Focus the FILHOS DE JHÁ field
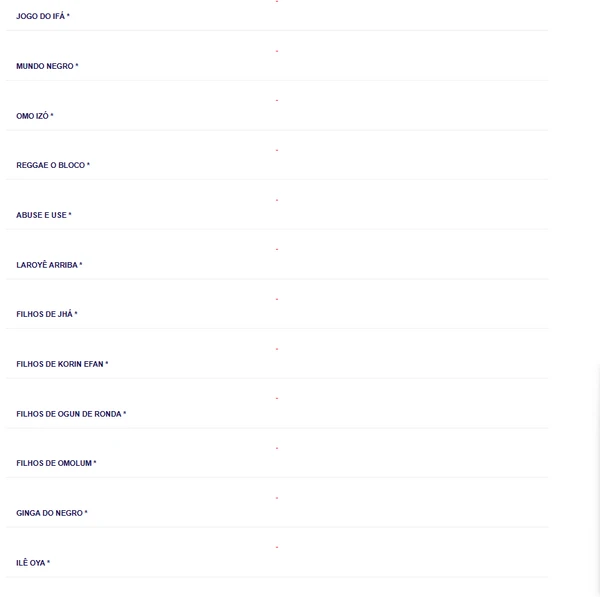600x597 pixels. (47, 314)
